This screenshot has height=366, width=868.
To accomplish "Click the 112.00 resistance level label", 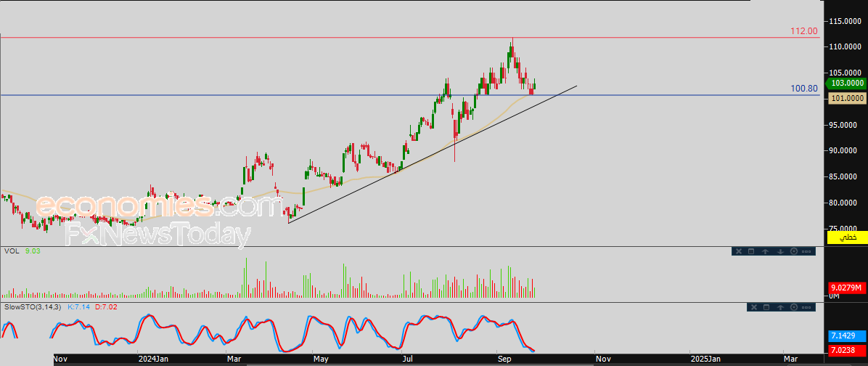I will [x=804, y=31].
